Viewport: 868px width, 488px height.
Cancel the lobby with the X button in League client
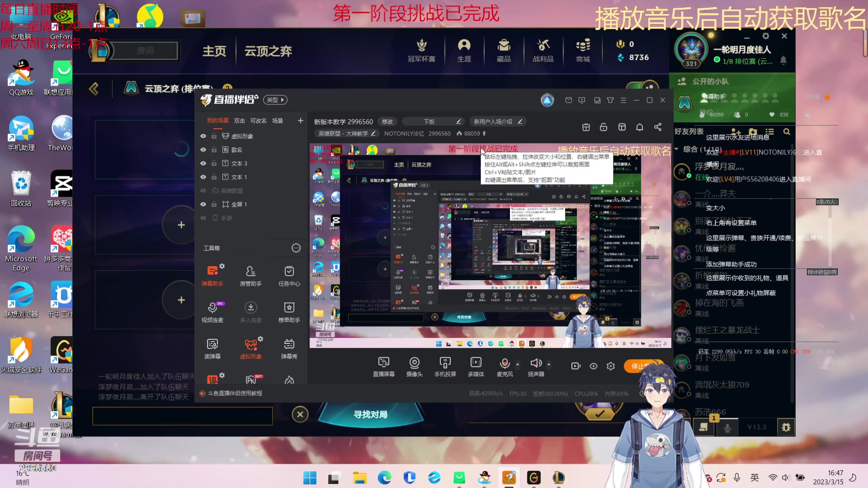coord(300,414)
